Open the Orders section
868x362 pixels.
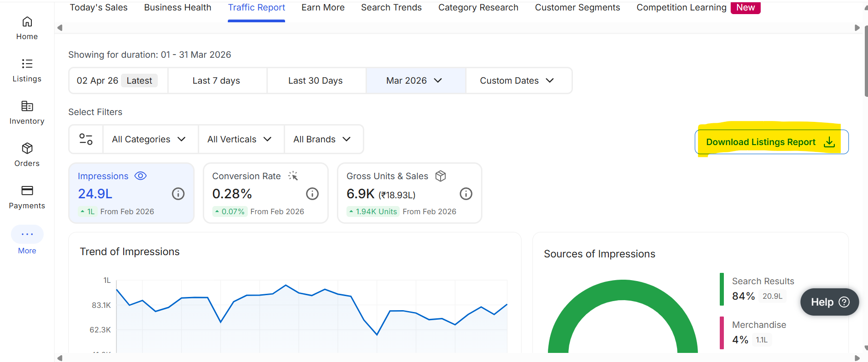click(27, 155)
